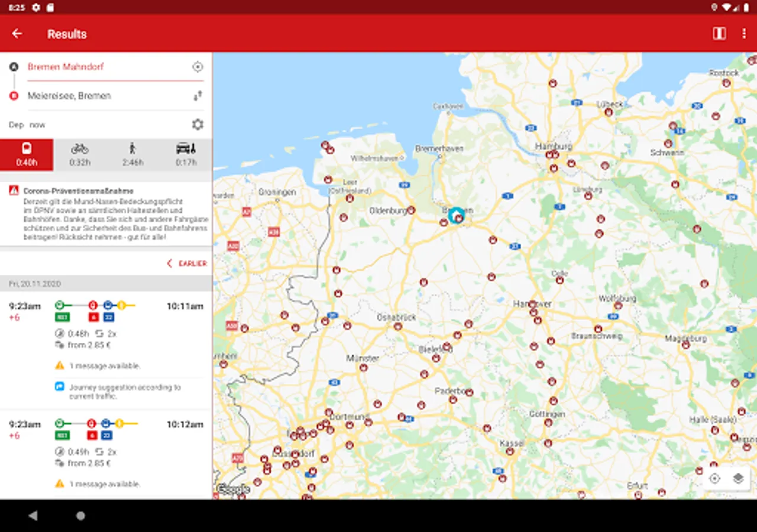Viewport: 757px width, 532px height.
Task: Tap yellow walk icon in 10:12am journey
Action: [x=119, y=423]
